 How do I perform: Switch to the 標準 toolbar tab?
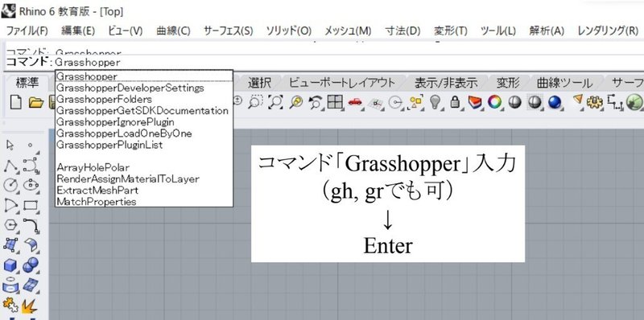click(27, 83)
